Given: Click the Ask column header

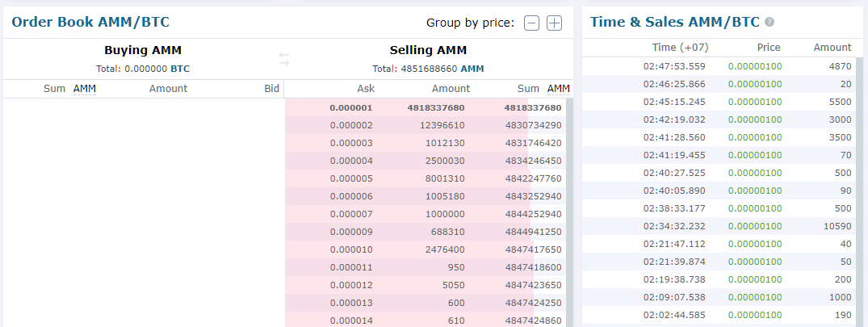Looking at the screenshot, I should (x=366, y=89).
